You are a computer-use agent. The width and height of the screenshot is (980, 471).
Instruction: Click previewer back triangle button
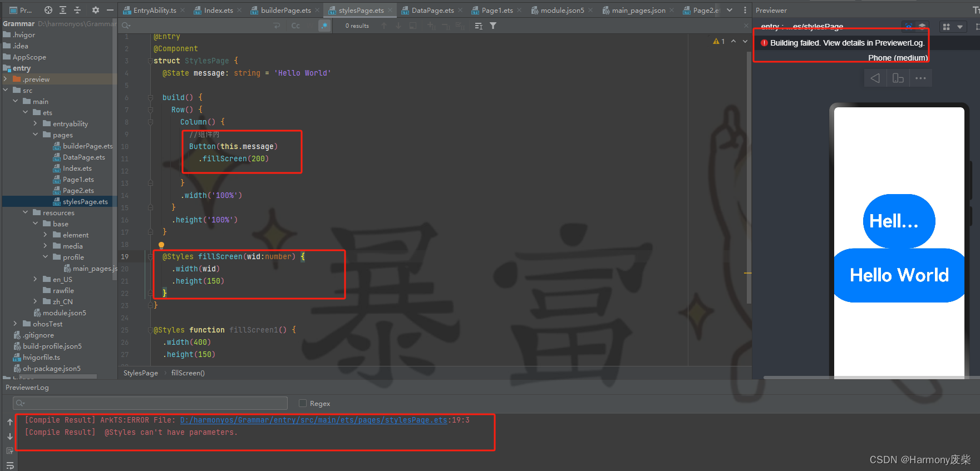click(875, 78)
